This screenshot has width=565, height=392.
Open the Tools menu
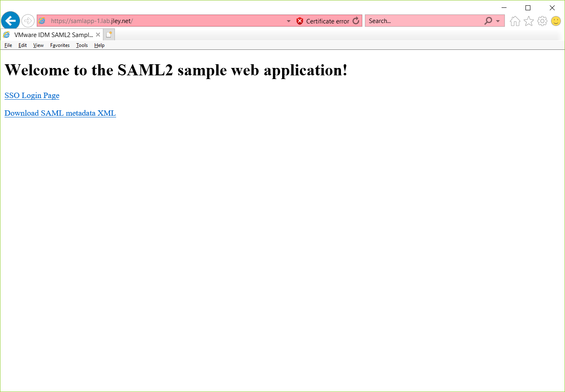[82, 45]
